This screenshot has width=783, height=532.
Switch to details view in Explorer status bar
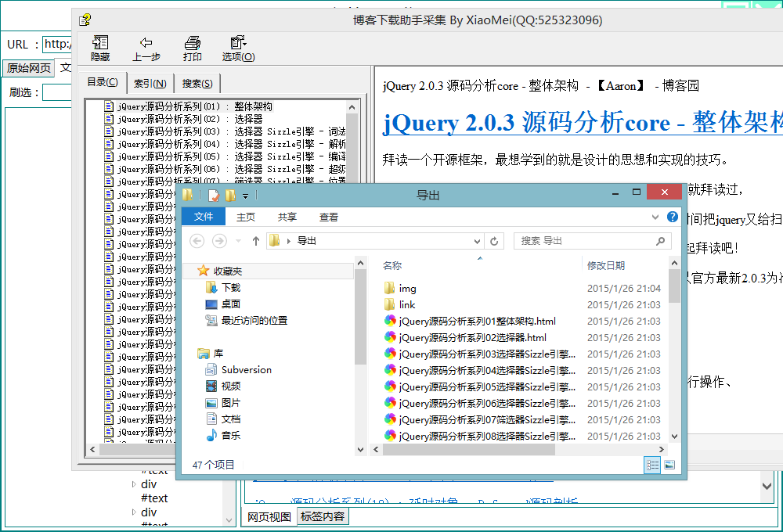(x=652, y=465)
